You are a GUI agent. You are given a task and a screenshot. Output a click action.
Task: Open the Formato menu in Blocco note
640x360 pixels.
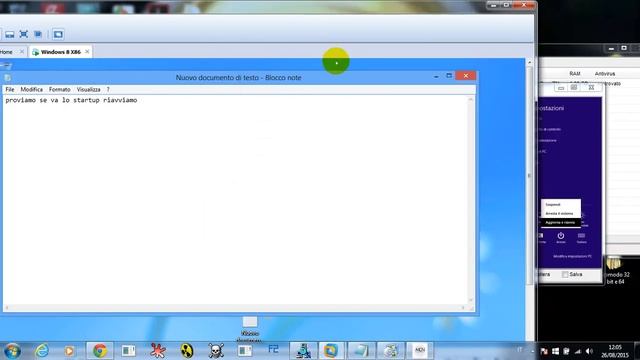(60, 89)
